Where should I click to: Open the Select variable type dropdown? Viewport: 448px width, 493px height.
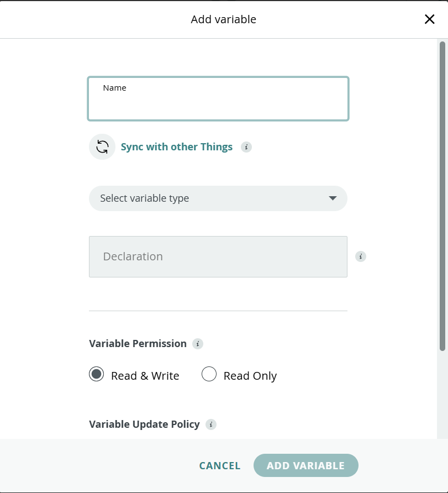(x=210, y=198)
